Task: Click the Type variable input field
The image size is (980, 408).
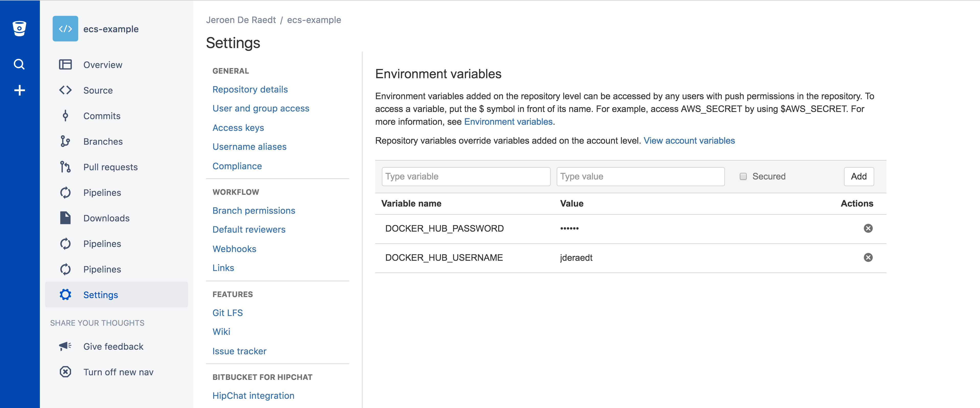Action: coord(466,176)
